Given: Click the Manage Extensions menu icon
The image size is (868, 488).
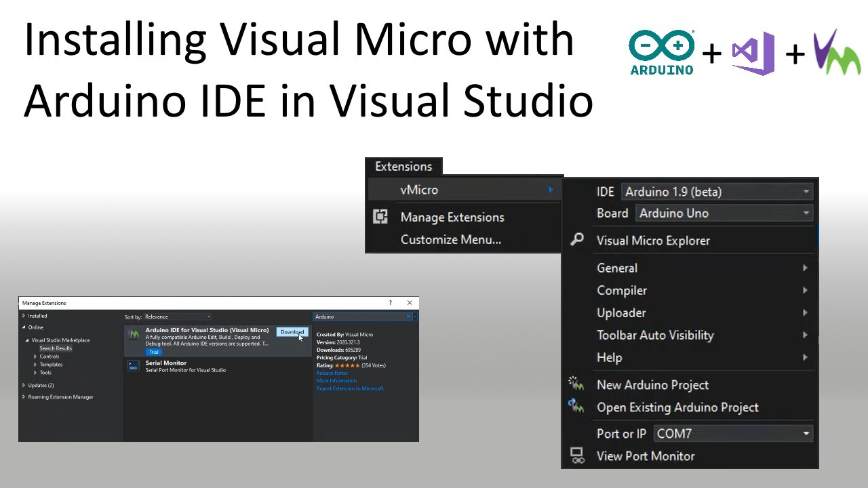Looking at the screenshot, I should (x=380, y=217).
